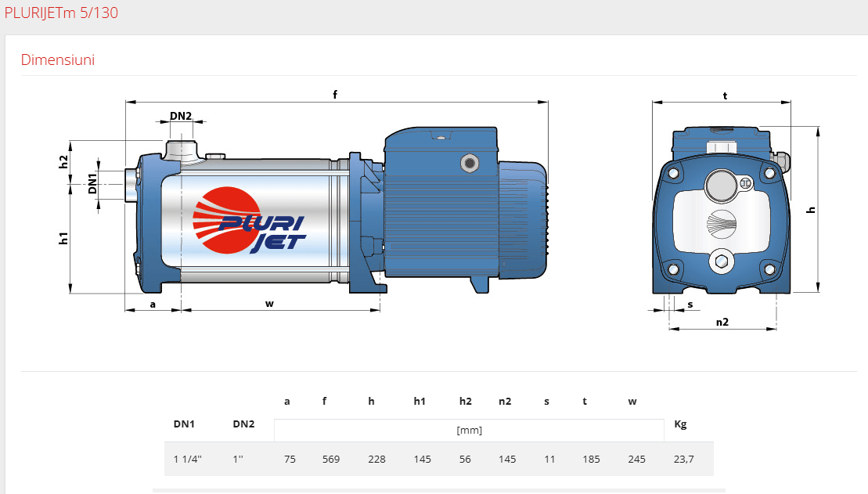Select the 23,7 weight value
Viewport: 868px width, 494px height.
tap(683, 459)
